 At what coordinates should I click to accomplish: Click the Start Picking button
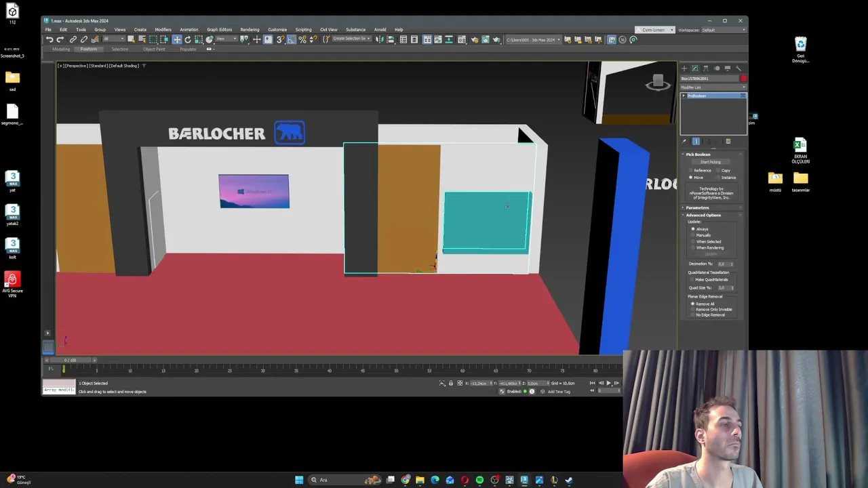point(711,162)
